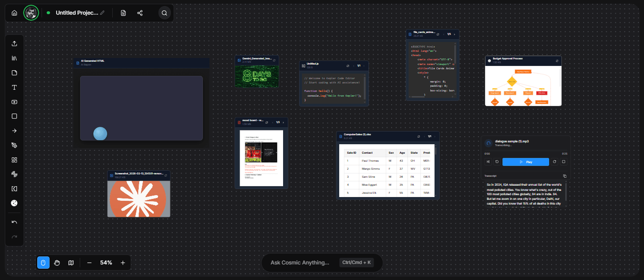
Task: Switch to the hand pan tool
Action: tap(57, 263)
